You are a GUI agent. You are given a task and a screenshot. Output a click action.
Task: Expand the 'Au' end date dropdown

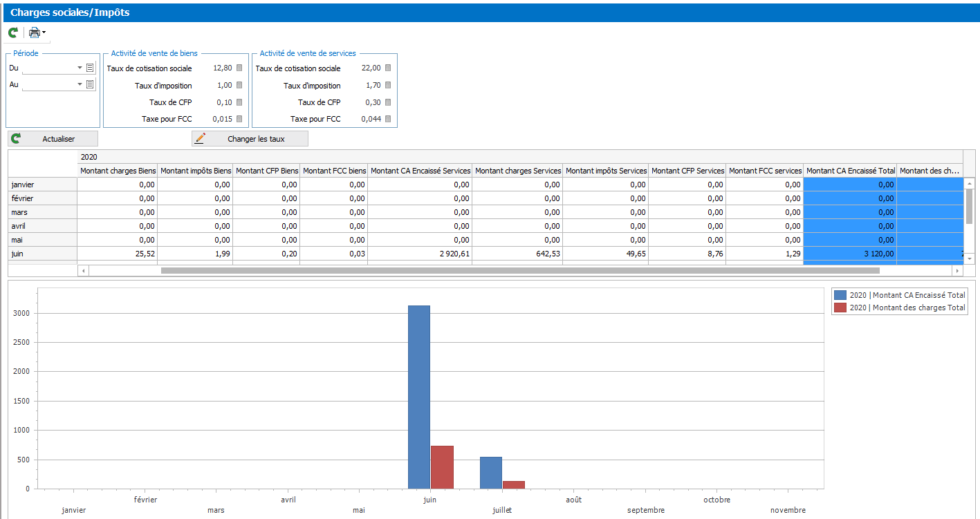[x=80, y=84]
